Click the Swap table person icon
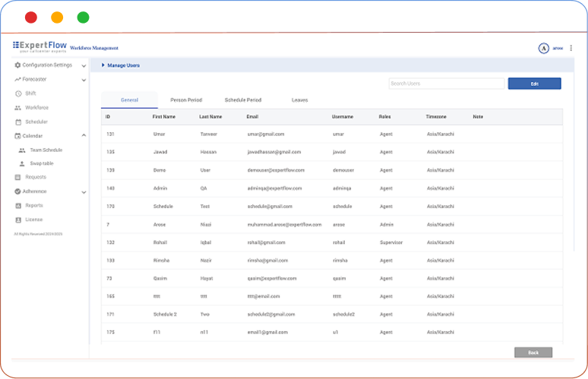 tap(22, 164)
